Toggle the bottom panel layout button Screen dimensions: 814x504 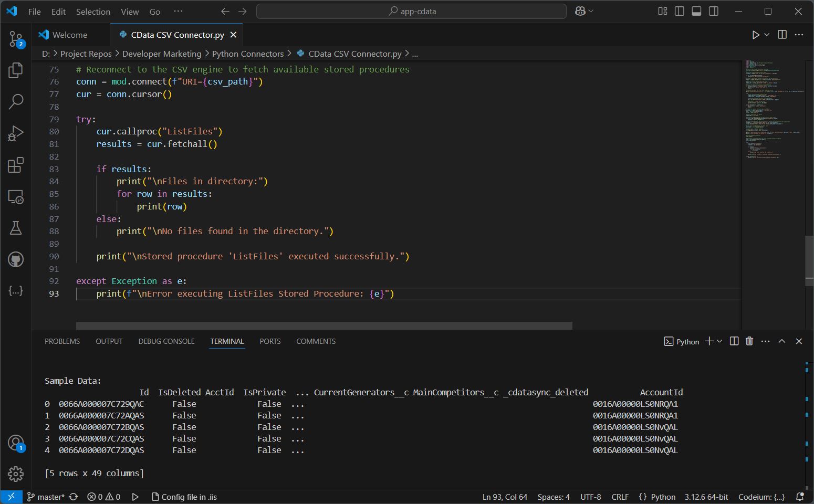tap(696, 11)
